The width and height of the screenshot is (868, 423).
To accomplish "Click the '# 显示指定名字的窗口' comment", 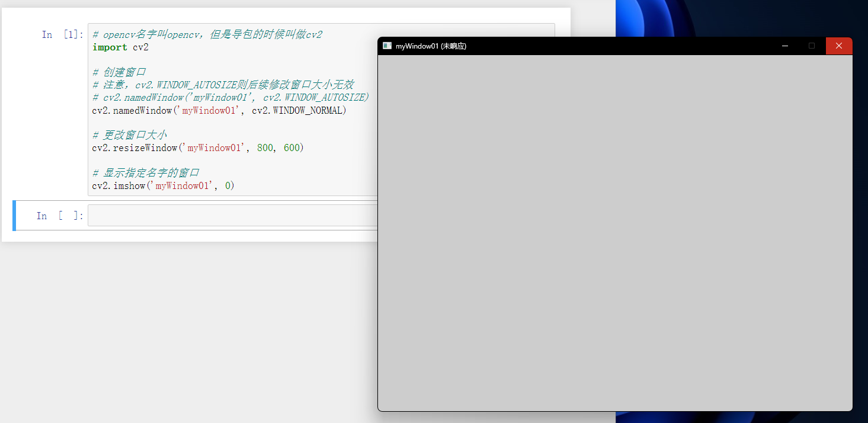I will point(146,173).
